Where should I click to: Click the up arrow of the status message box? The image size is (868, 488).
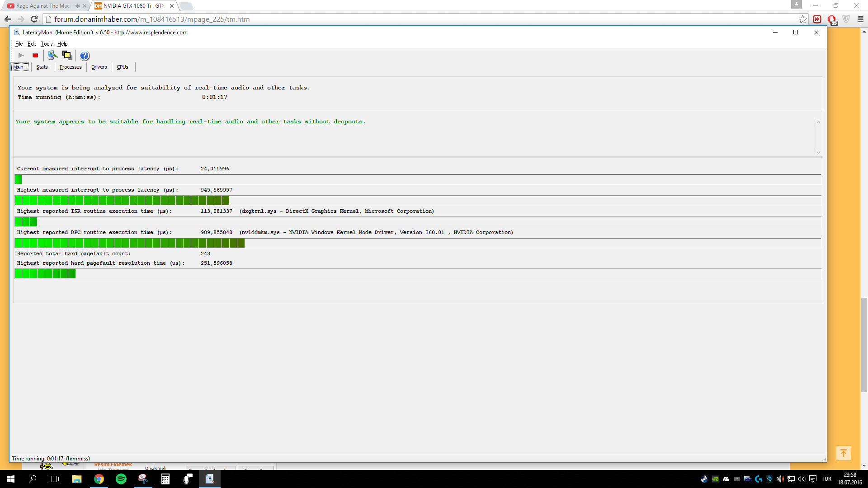pos(818,122)
